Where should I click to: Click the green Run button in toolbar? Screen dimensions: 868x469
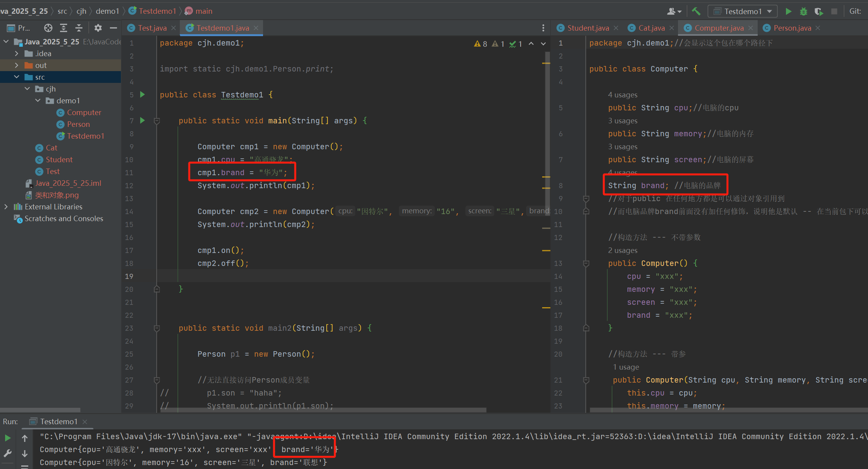[788, 11]
